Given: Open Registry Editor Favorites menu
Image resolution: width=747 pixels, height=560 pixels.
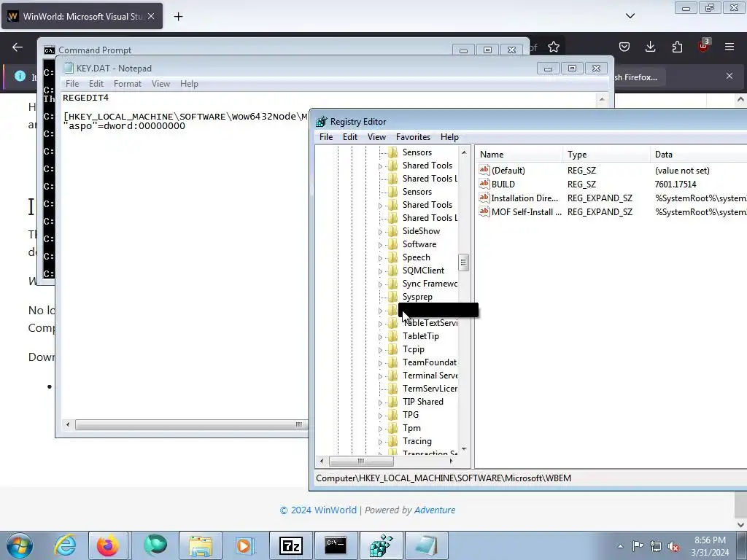Looking at the screenshot, I should pos(413,136).
